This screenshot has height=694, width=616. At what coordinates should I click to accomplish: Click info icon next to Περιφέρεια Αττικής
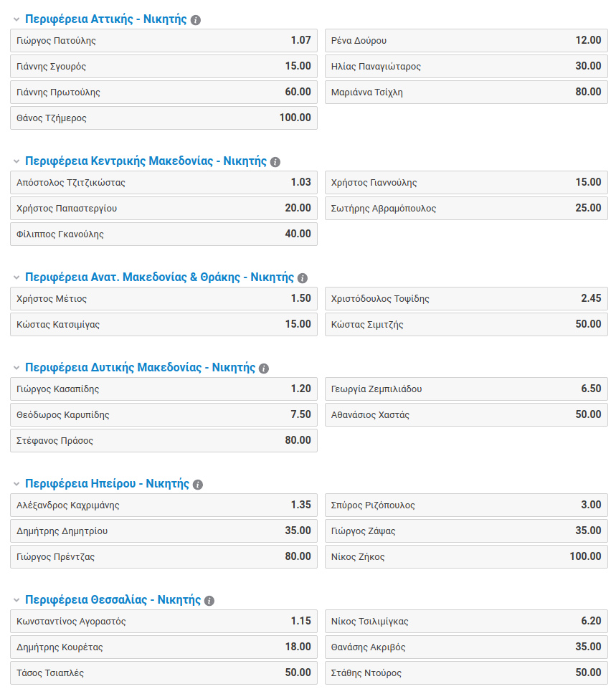pos(196,20)
